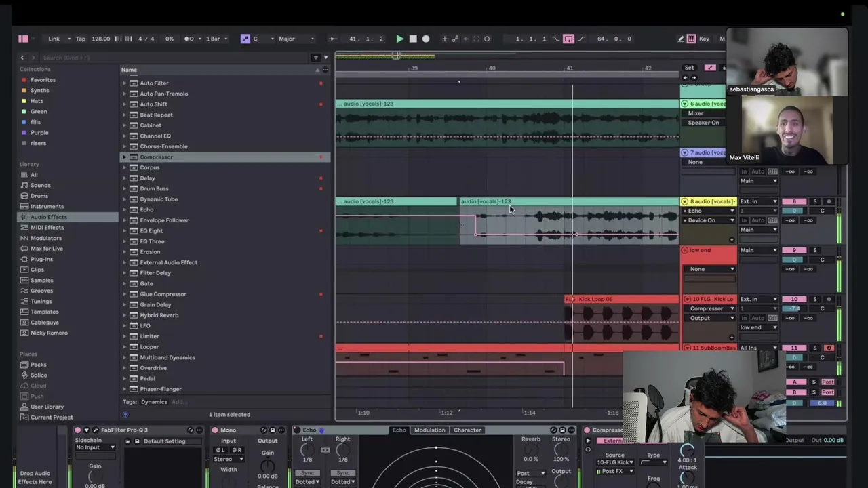The image size is (868, 488).
Task: Open the Packs place
Action: (x=38, y=365)
